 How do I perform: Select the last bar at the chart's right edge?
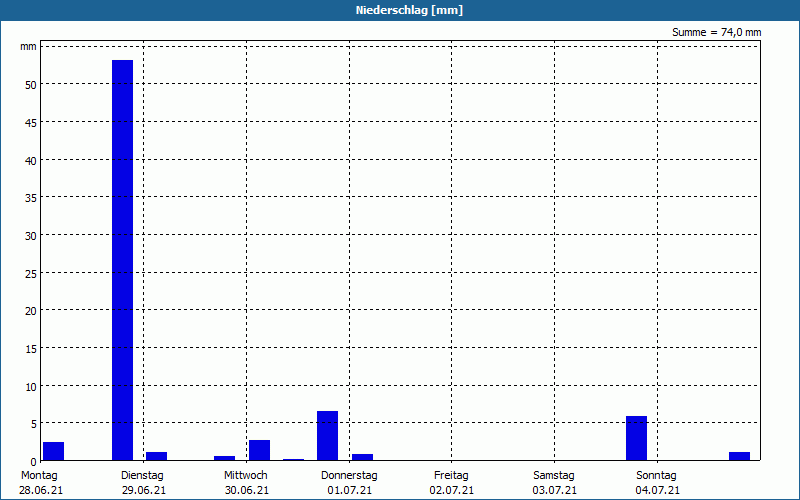point(739,456)
